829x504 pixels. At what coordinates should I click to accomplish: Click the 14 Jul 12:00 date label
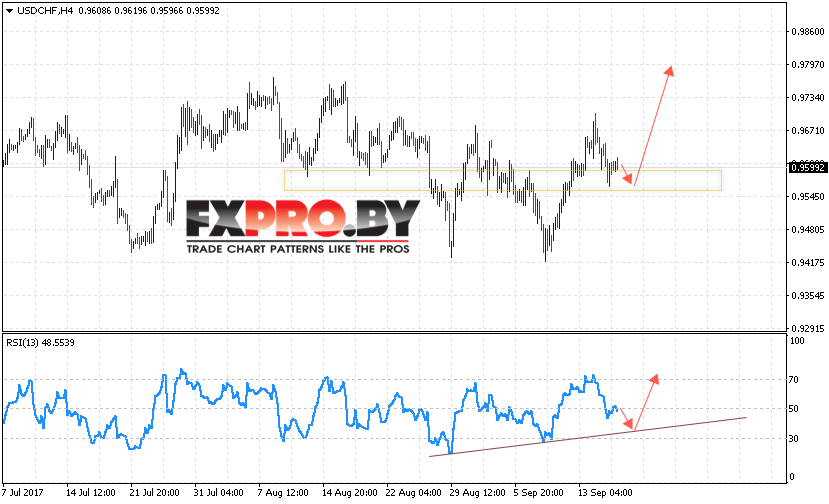point(90,493)
